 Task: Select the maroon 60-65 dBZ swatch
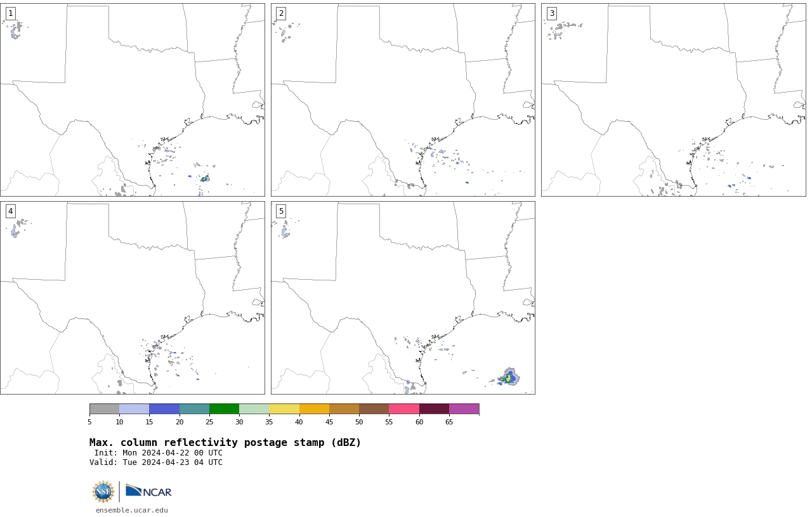click(434, 409)
